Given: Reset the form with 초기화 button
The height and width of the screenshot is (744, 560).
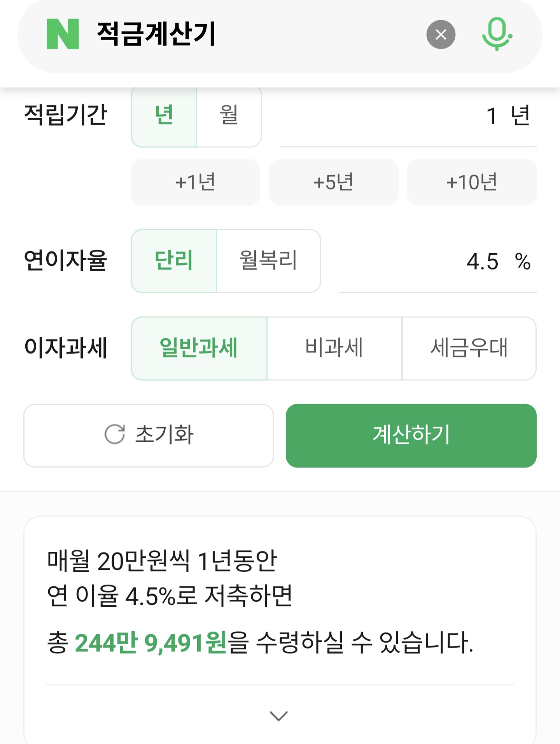Looking at the screenshot, I should point(149,435).
